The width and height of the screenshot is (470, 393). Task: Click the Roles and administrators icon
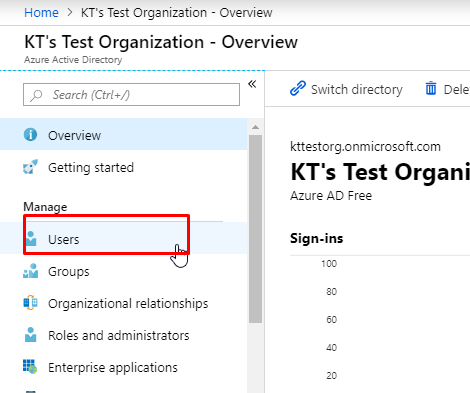(31, 335)
